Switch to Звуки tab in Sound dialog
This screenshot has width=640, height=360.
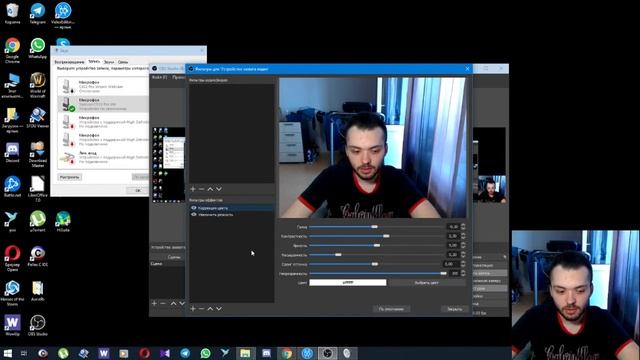click(x=109, y=62)
